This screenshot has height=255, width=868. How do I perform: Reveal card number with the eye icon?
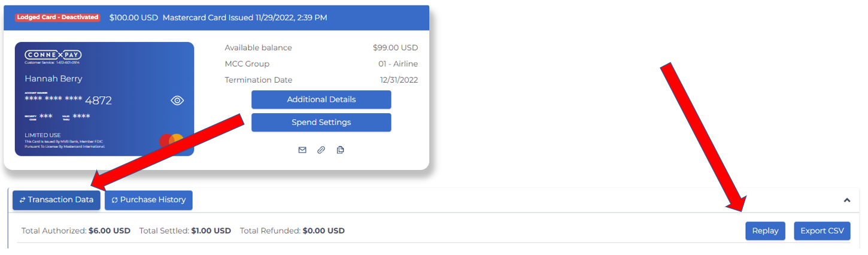(x=177, y=101)
